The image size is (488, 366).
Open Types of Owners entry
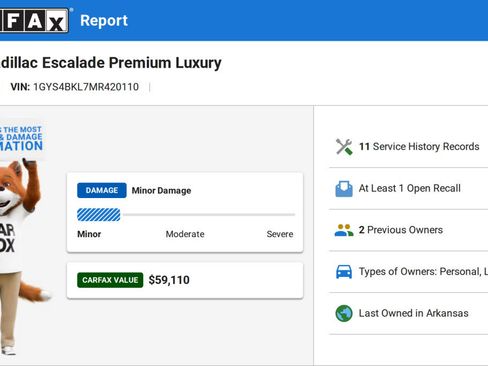point(408,272)
